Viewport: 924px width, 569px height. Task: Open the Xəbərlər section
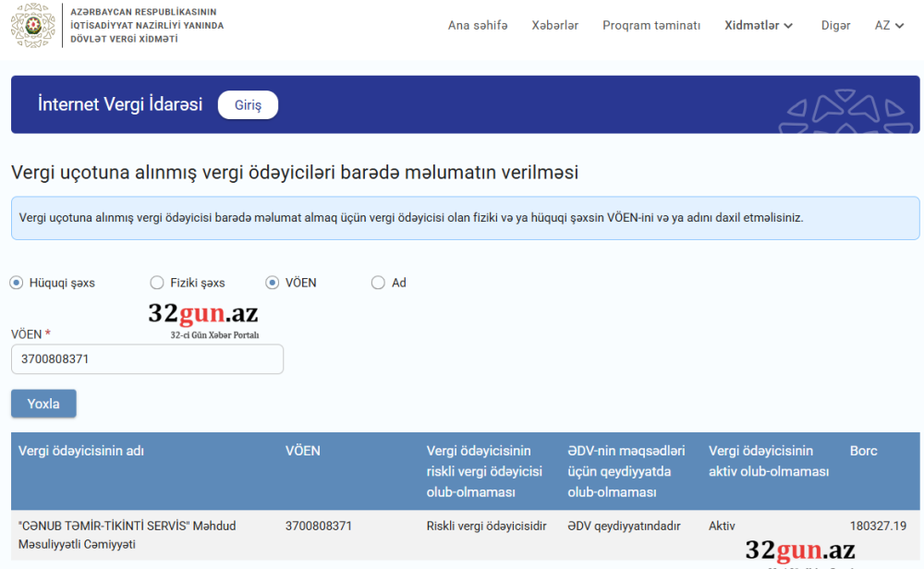tap(554, 26)
